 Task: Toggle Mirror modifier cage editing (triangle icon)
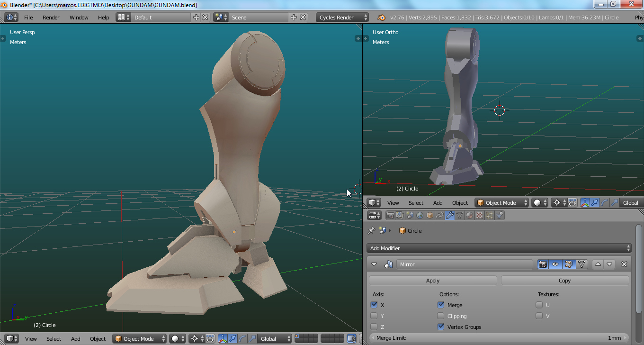(582, 264)
